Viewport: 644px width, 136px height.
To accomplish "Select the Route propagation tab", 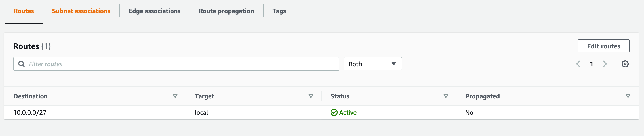I will (226, 11).
